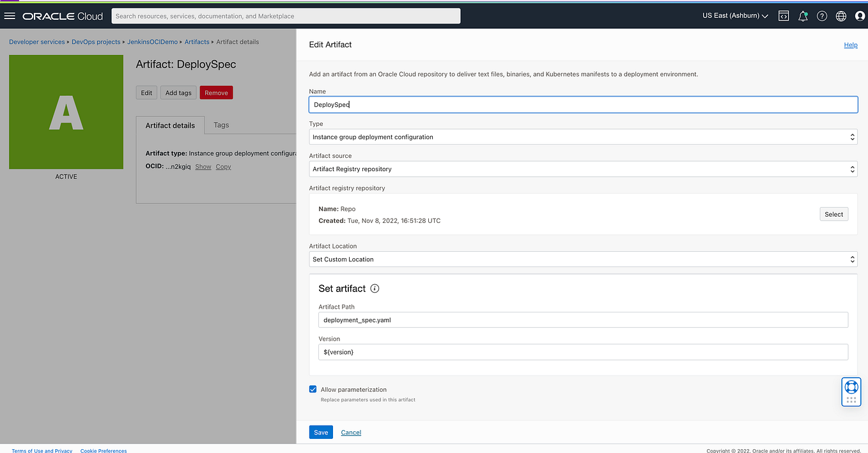
Task: Open the Type dropdown
Action: coord(582,137)
